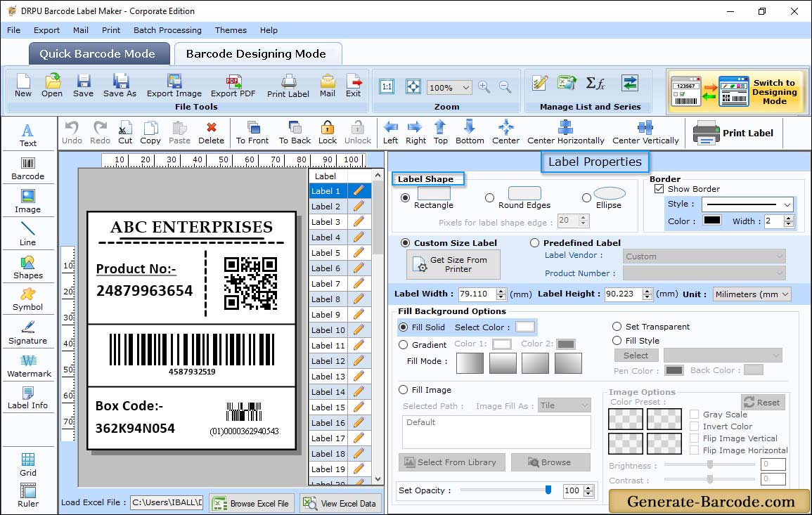Increase Label Height stepper value
812x515 pixels.
point(647,292)
